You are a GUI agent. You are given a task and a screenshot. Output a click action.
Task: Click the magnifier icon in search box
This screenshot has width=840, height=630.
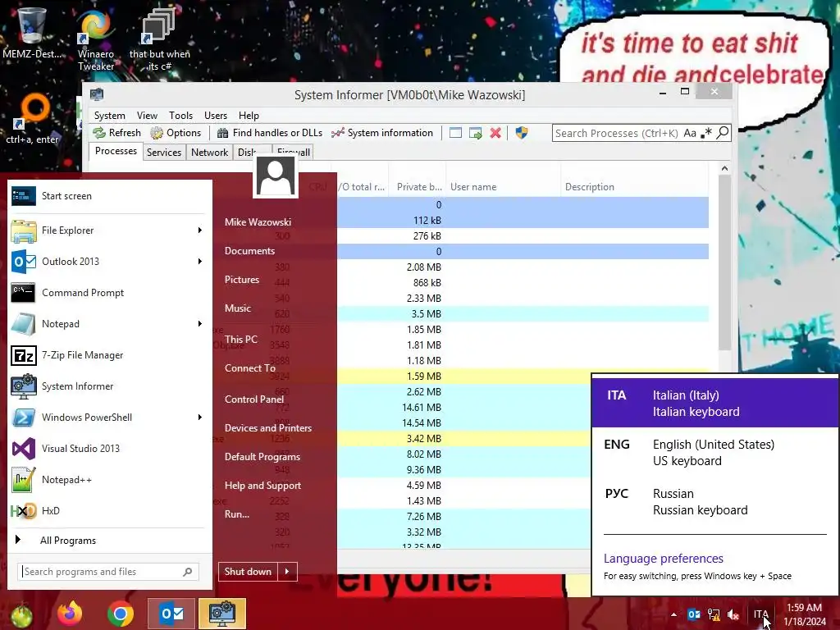[x=723, y=132]
